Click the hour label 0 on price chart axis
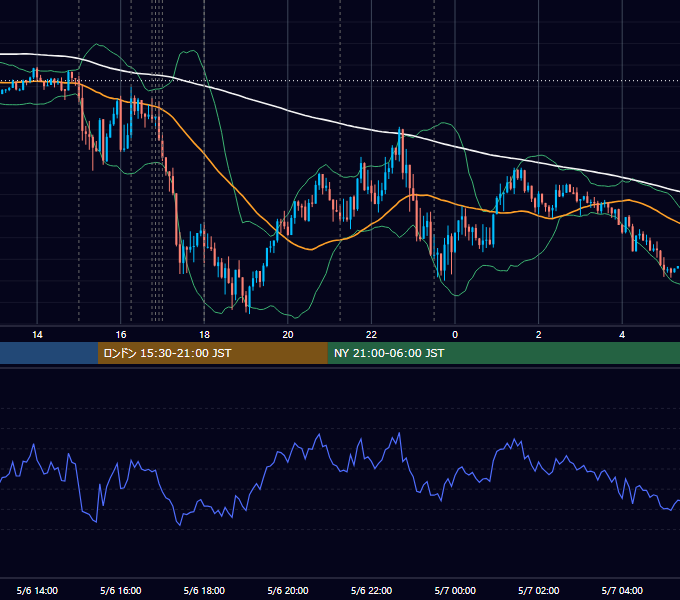Viewport: 680px width, 600px height. pos(455,335)
